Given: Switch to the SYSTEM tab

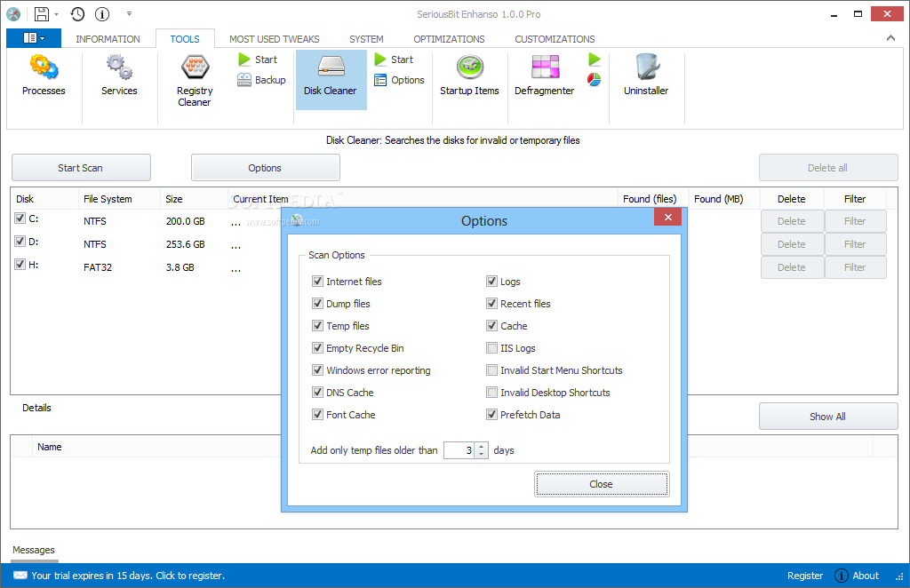Looking at the screenshot, I should [x=366, y=39].
